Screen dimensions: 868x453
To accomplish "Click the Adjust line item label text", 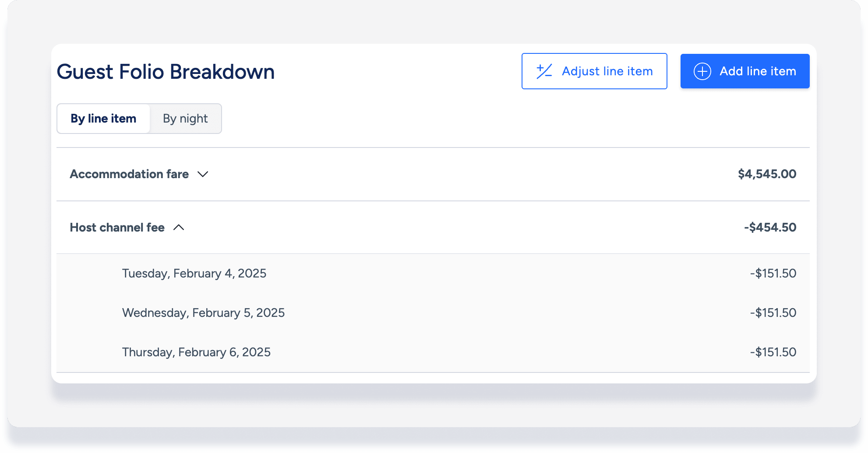I will (x=607, y=71).
